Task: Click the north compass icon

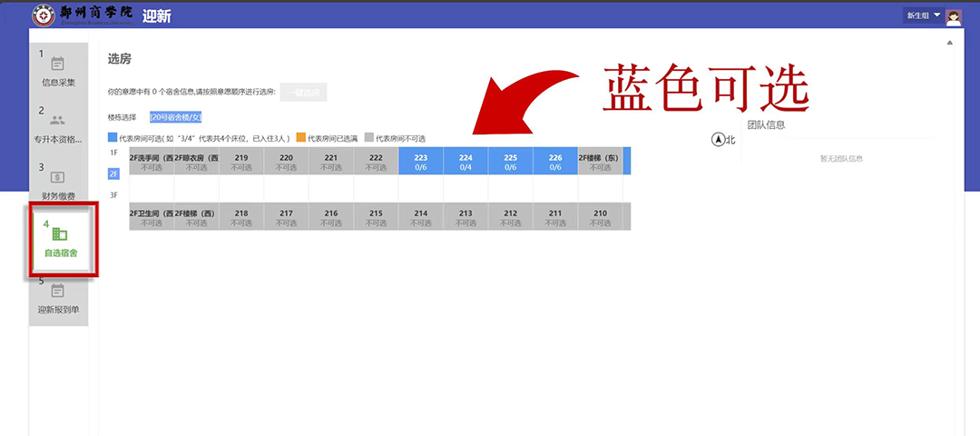Action: [718, 139]
